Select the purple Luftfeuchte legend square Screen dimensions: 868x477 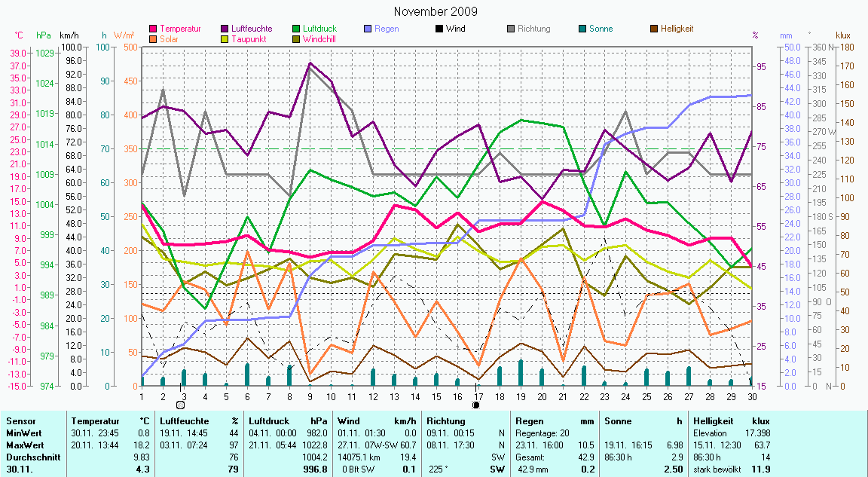226,29
